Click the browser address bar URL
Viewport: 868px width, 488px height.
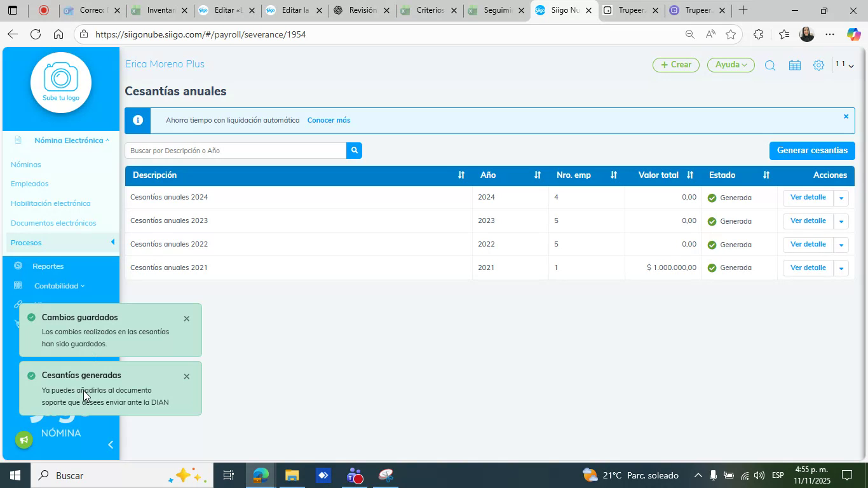(x=201, y=34)
